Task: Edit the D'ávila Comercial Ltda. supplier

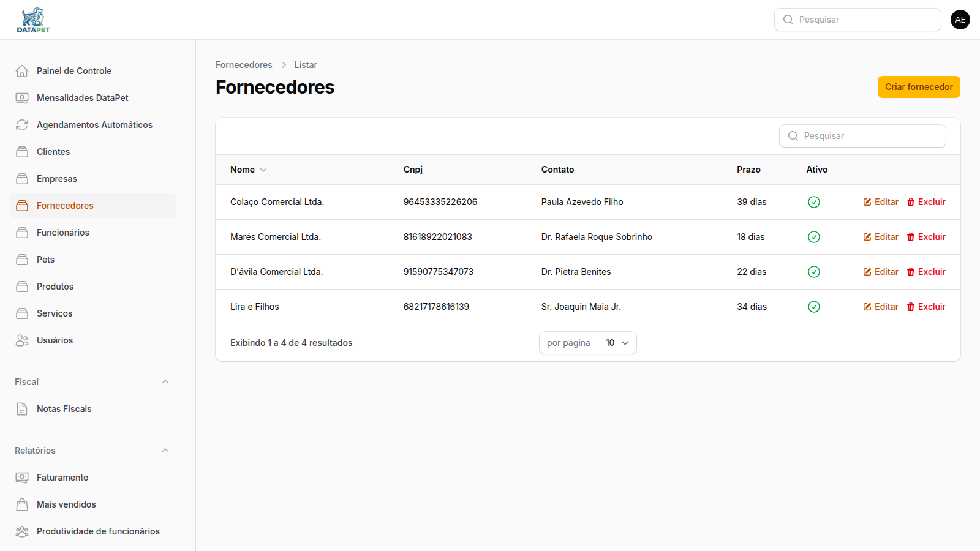Action: 881,272
